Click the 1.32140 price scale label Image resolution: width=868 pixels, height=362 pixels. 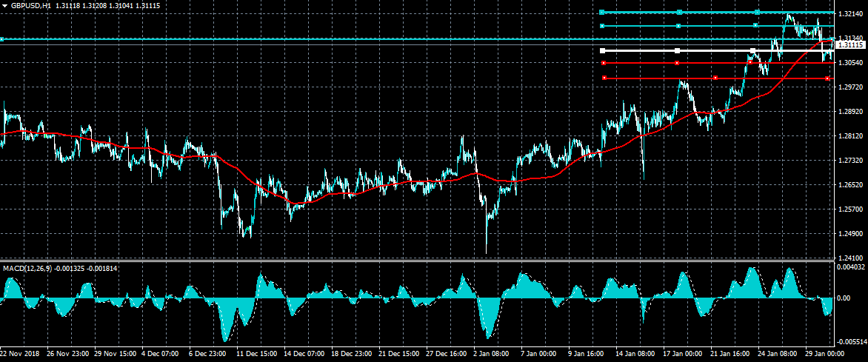851,14
